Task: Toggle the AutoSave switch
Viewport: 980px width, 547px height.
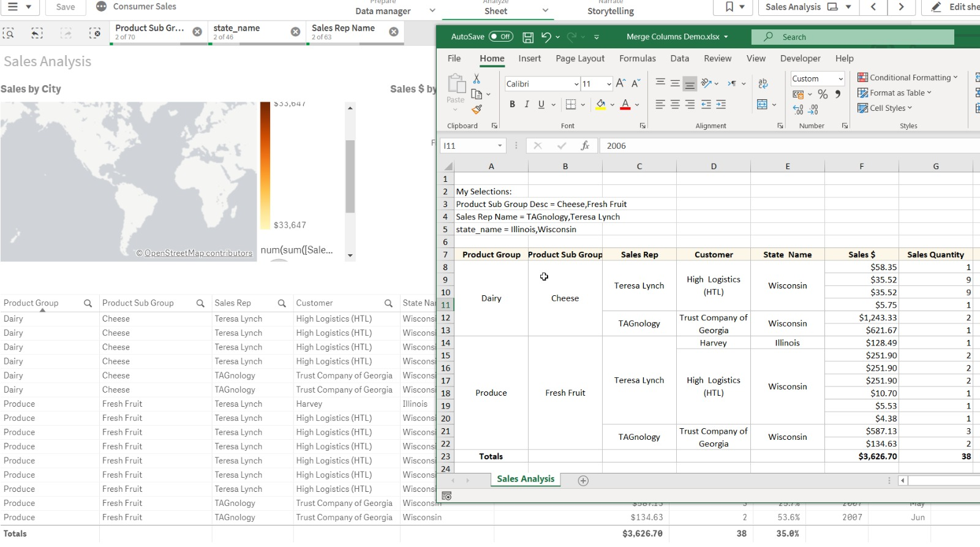Action: point(500,37)
